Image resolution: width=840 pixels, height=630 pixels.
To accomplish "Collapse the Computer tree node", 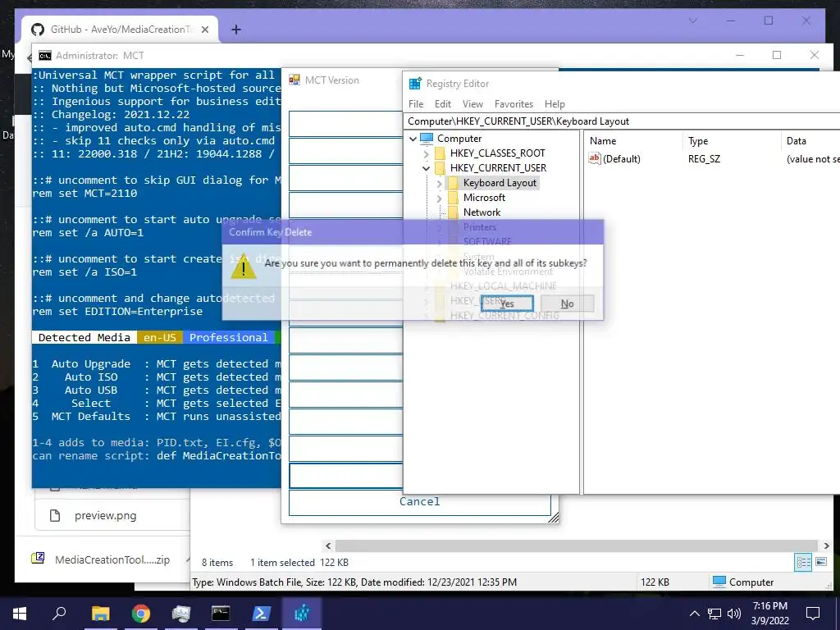I will [x=413, y=139].
